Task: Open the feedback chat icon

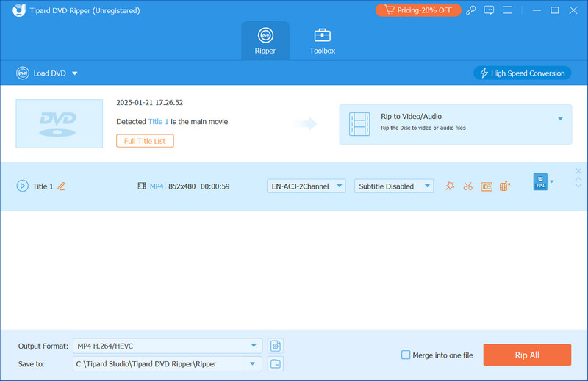Action: (x=489, y=10)
